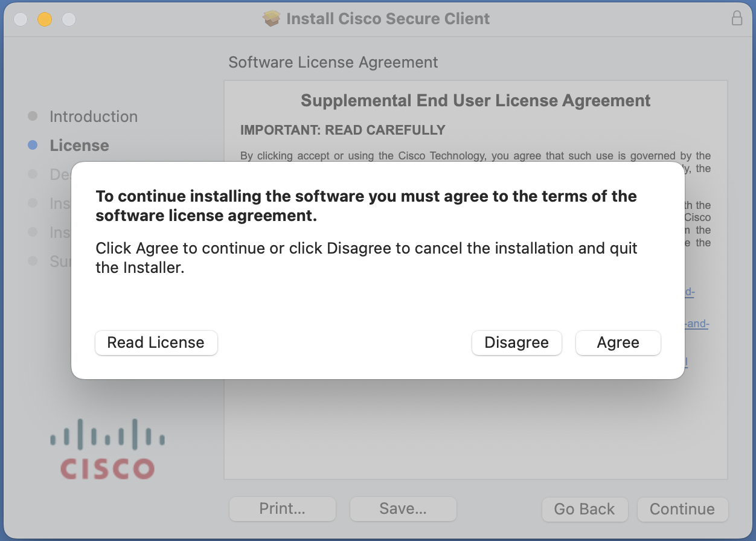This screenshot has width=756, height=541.
Task: Click the package icon beside installer title
Action: point(272,19)
